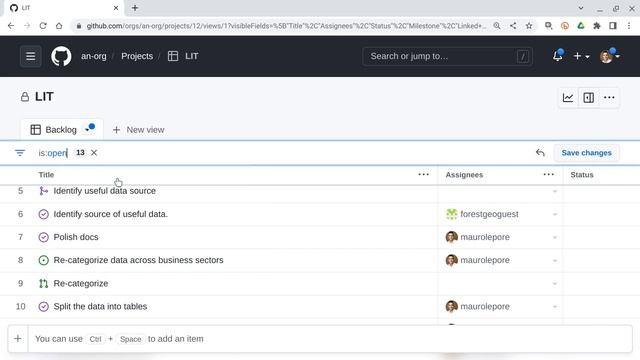Click closed issue icon for Polish docs
Screen dimensions: 640x360
coord(43,237)
